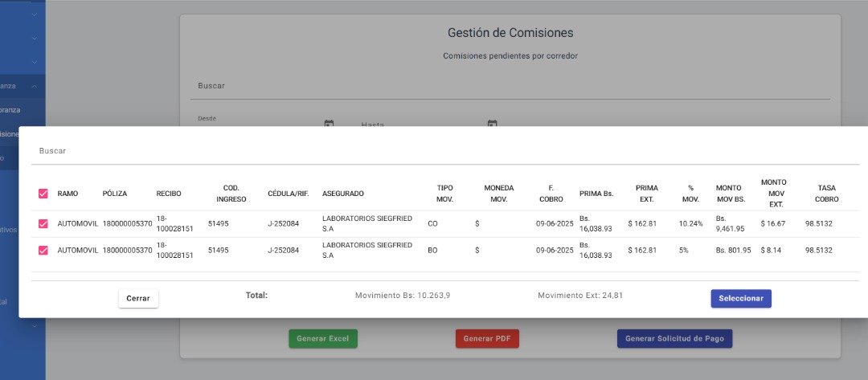Open the Hasta date calendar picker
Image resolution: width=868 pixels, height=380 pixels.
click(493, 124)
